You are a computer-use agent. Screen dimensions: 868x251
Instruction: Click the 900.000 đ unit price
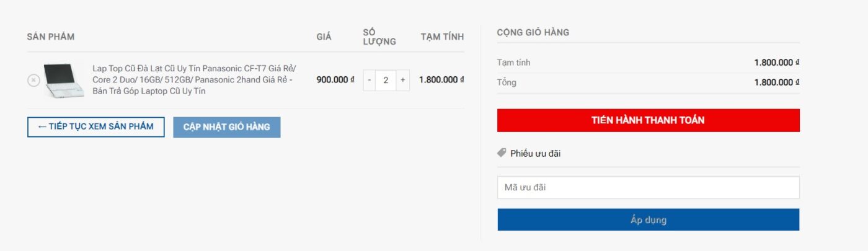coord(335,80)
